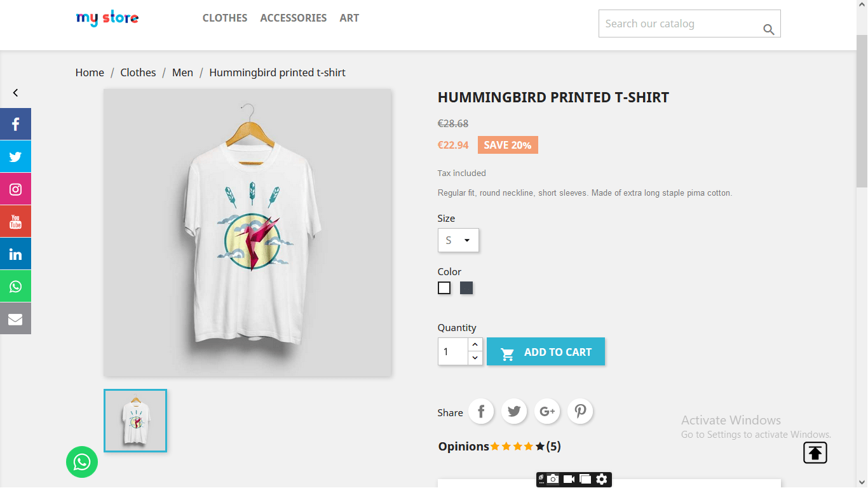Screen dimensions: 868x488
Task: Open the YouTube sidebar icon
Action: click(x=15, y=221)
